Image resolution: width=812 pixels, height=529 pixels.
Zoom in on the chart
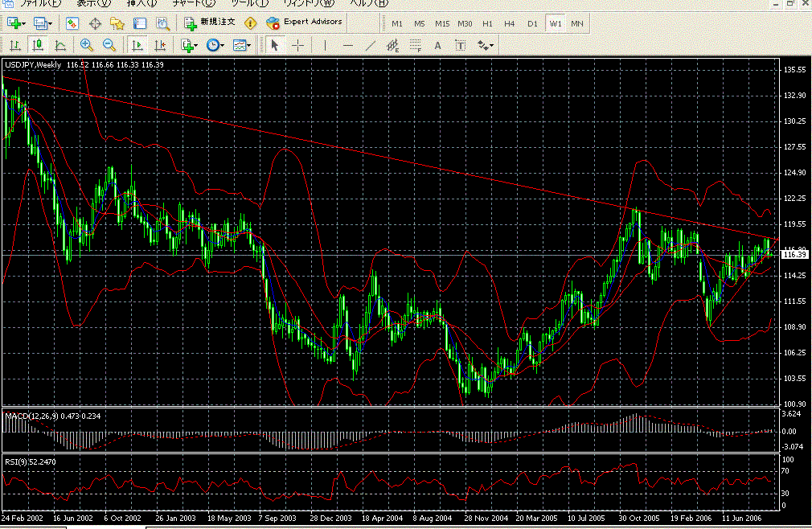pyautogui.click(x=86, y=46)
